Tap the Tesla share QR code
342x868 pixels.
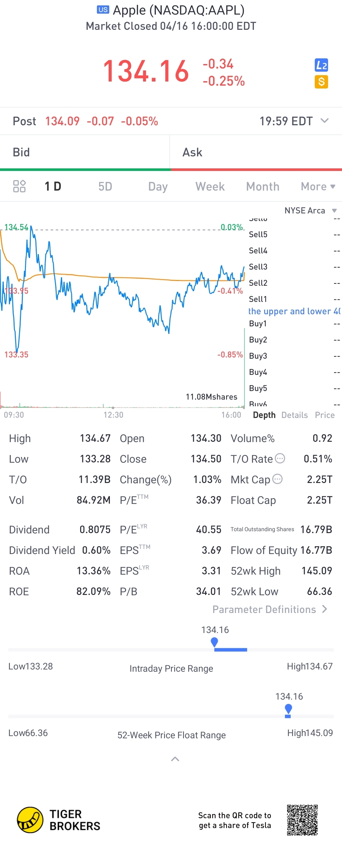[302, 820]
